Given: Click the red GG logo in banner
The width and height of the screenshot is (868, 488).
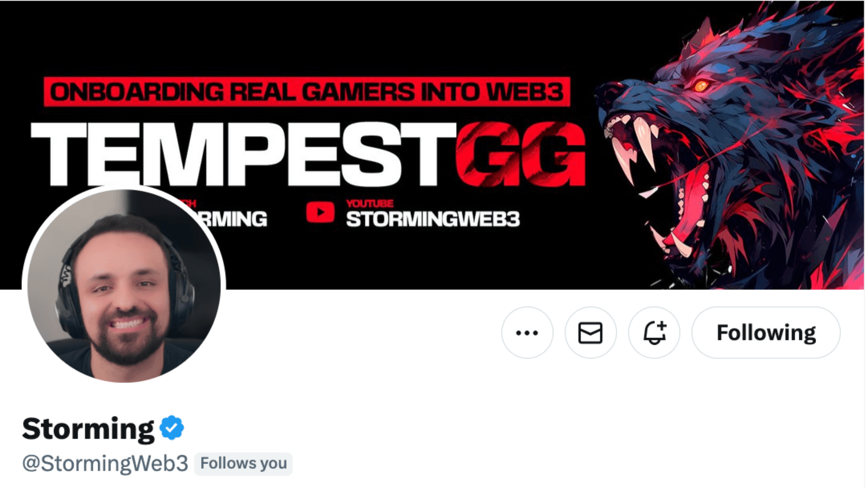Looking at the screenshot, I should pyautogui.click(x=521, y=154).
